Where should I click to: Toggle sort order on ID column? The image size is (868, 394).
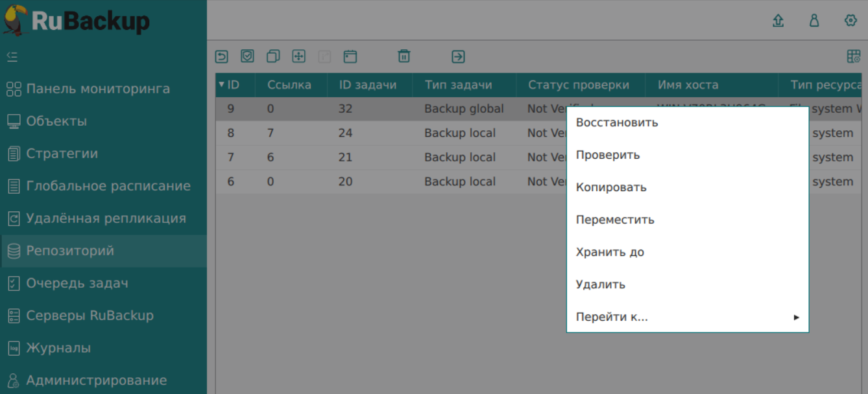230,85
